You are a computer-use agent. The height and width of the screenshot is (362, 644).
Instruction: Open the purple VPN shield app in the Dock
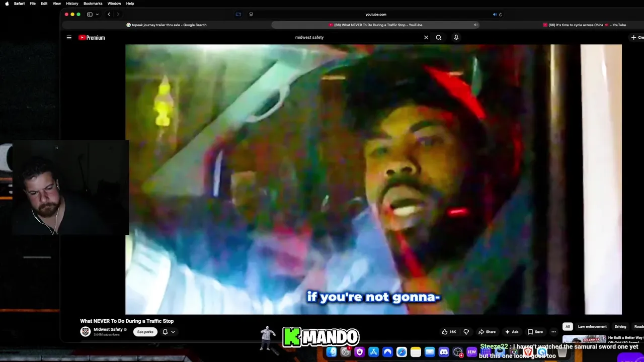(359, 352)
